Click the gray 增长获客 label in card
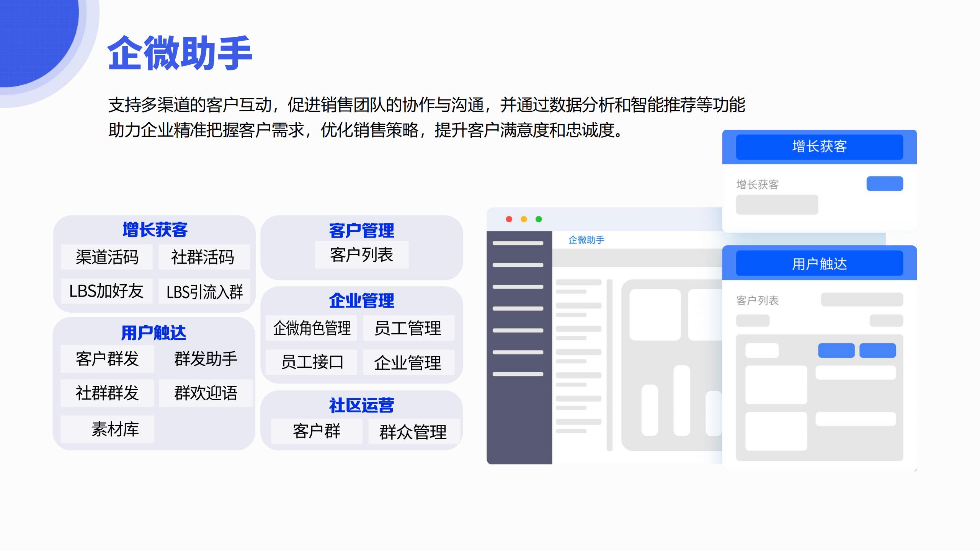Screen dimensions: 980x551 757,185
